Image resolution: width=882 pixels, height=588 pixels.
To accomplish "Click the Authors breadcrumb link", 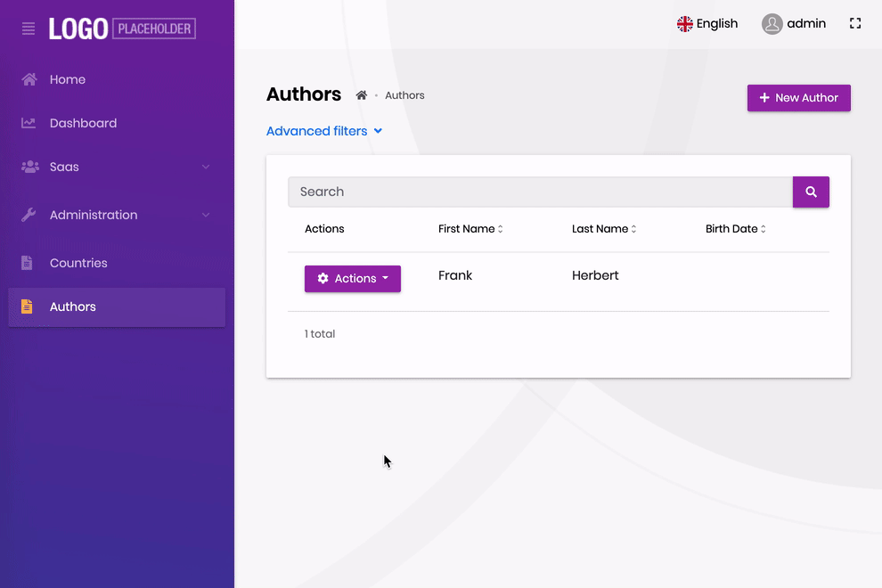I will click(404, 95).
